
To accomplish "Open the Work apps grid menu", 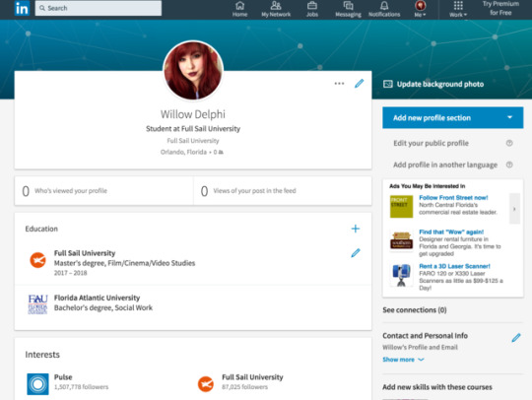I will tap(458, 9).
